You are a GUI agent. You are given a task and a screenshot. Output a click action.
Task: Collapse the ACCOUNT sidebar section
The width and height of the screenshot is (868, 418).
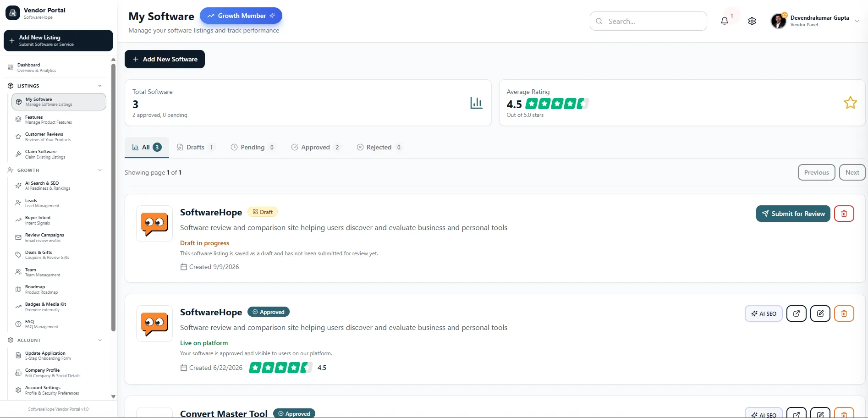pos(100,340)
